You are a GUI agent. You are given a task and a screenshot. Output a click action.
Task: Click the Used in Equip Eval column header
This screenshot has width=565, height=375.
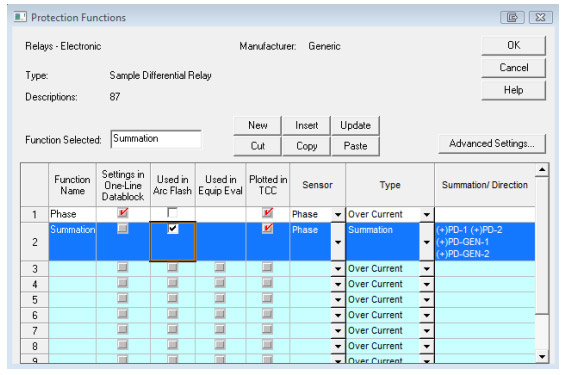[x=220, y=185]
